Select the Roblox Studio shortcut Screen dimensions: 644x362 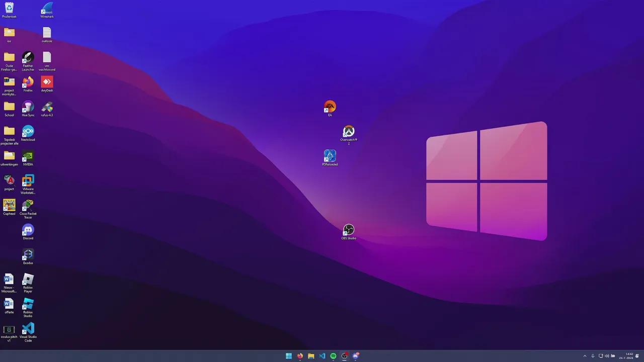click(28, 308)
